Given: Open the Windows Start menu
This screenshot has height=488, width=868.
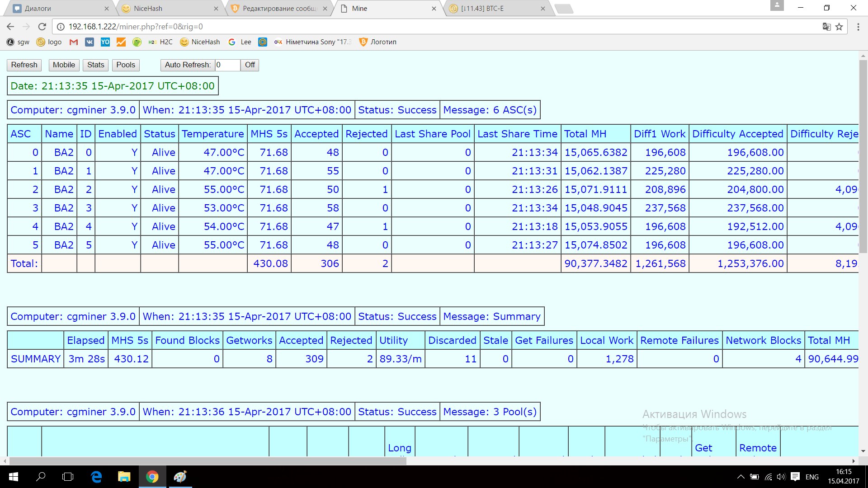Looking at the screenshot, I should click(x=13, y=477).
